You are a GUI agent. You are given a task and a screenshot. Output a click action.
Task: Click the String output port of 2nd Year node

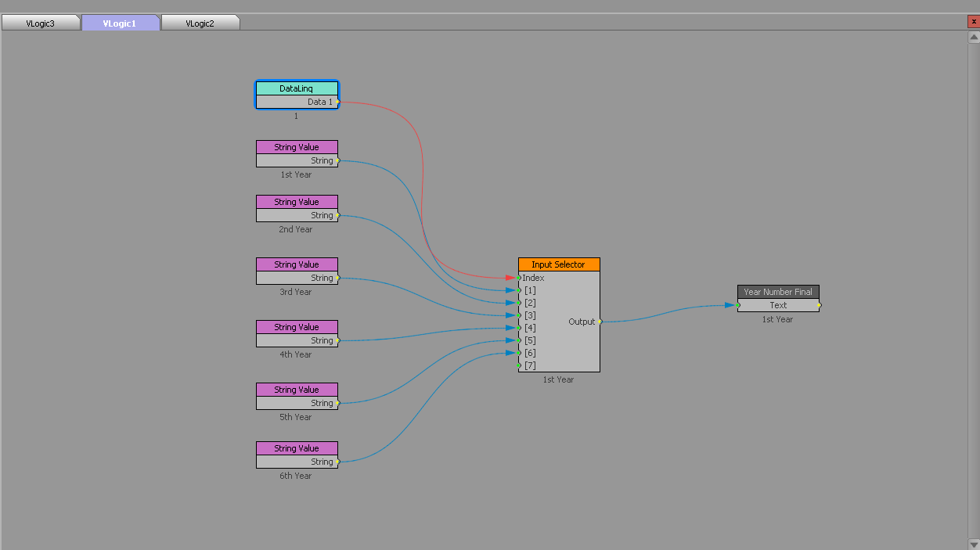pyautogui.click(x=339, y=215)
